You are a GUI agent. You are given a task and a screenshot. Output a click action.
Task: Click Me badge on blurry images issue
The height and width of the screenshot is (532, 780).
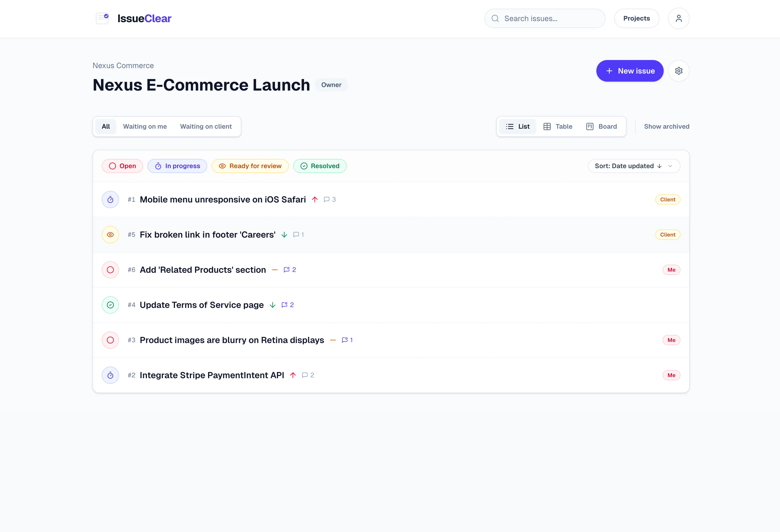coord(671,340)
